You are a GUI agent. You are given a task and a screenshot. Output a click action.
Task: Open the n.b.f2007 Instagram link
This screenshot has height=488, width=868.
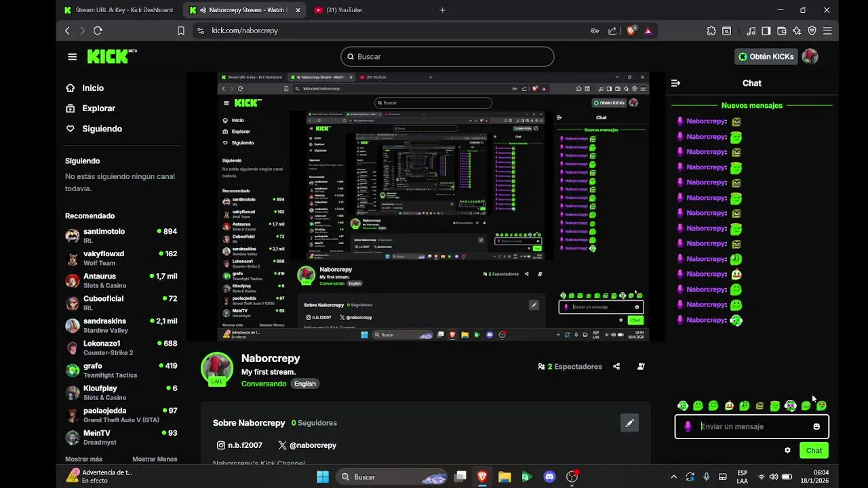[x=239, y=445]
